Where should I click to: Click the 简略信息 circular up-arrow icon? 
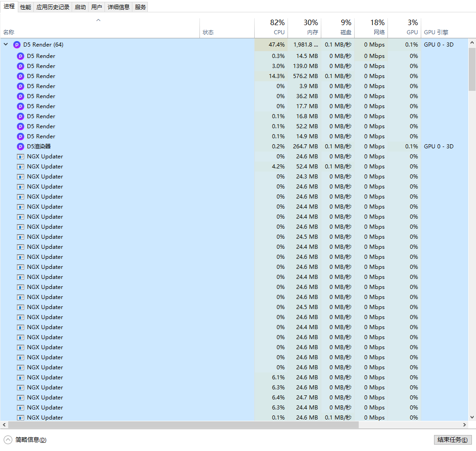[x=8, y=440]
